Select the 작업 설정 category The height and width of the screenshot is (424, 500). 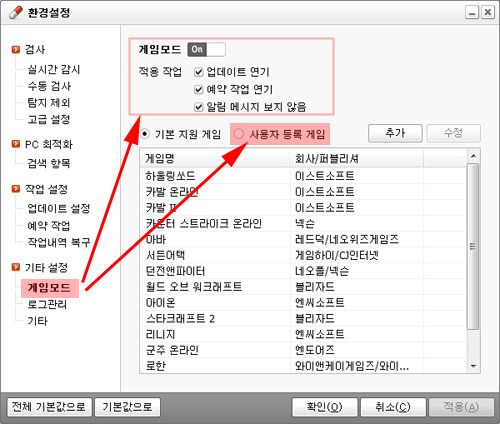pos(46,189)
